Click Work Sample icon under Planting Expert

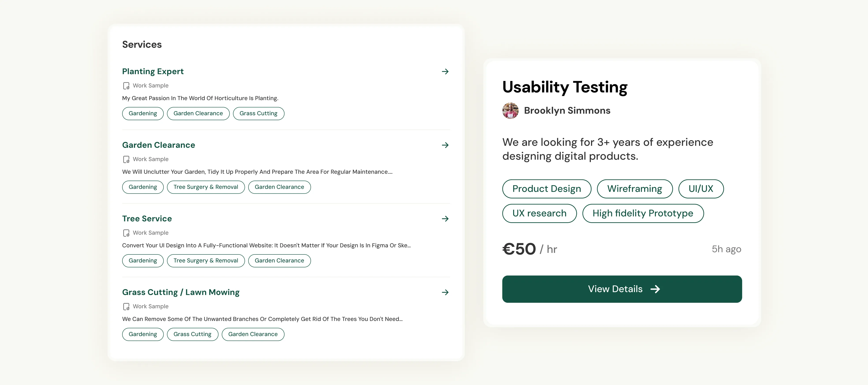pyautogui.click(x=126, y=86)
